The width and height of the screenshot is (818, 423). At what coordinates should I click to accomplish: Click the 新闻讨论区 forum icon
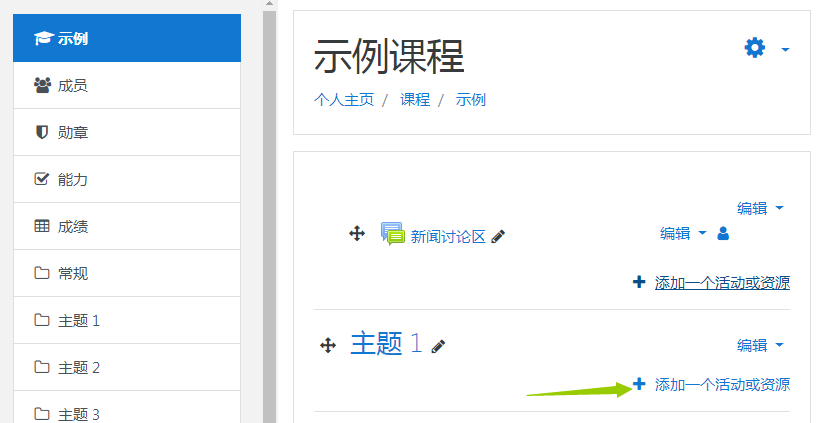pyautogui.click(x=392, y=234)
